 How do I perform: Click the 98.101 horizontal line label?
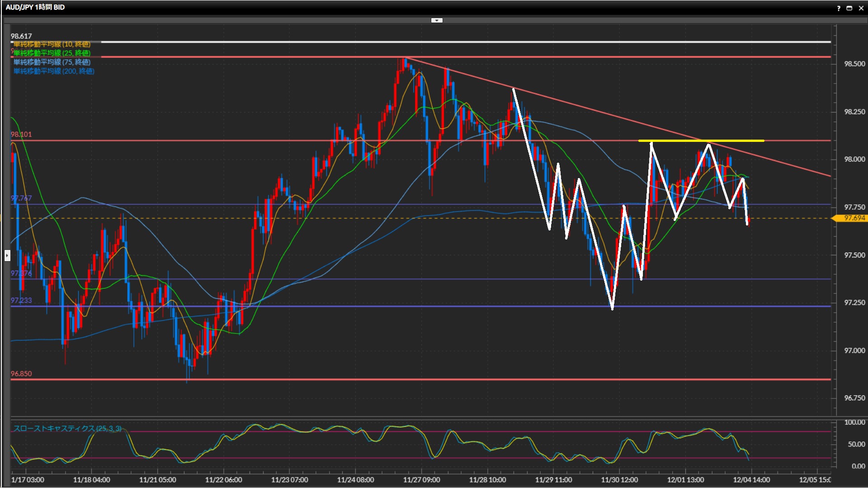tap(21, 135)
